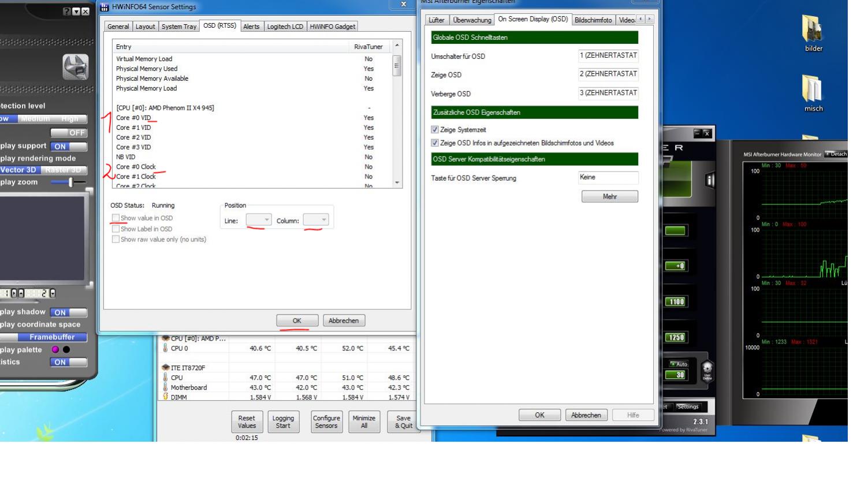Open the Line position dropdown
This screenshot has height=485, width=868.
pos(258,220)
